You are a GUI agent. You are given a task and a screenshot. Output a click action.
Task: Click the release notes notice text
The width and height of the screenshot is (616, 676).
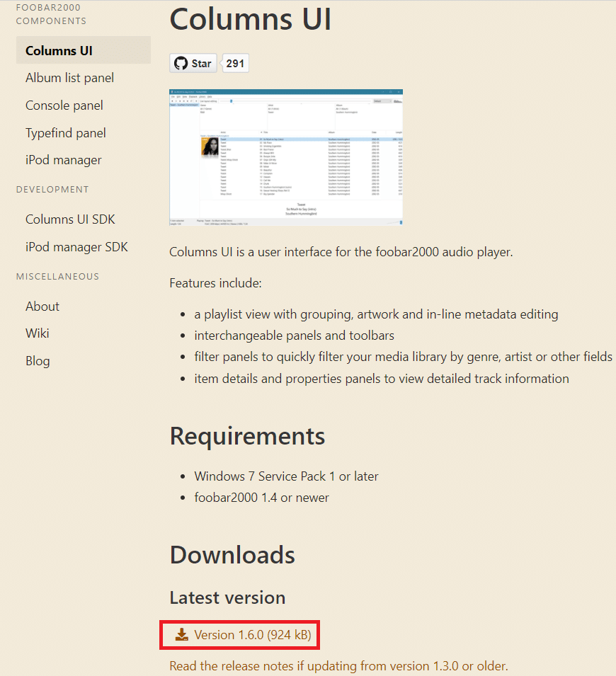(338, 665)
